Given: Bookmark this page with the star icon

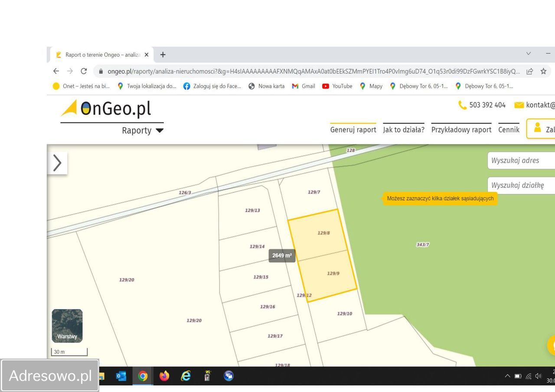Looking at the screenshot, I should tap(543, 71).
